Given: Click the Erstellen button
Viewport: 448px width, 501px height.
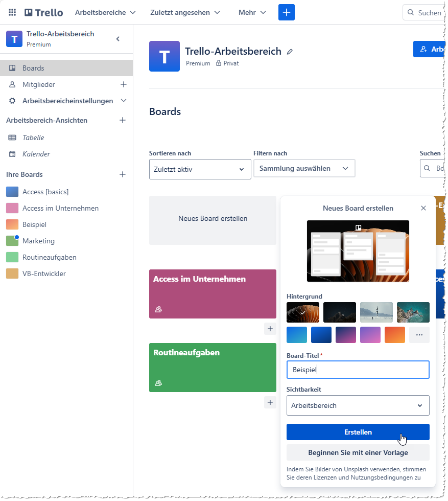Looking at the screenshot, I should (x=358, y=432).
